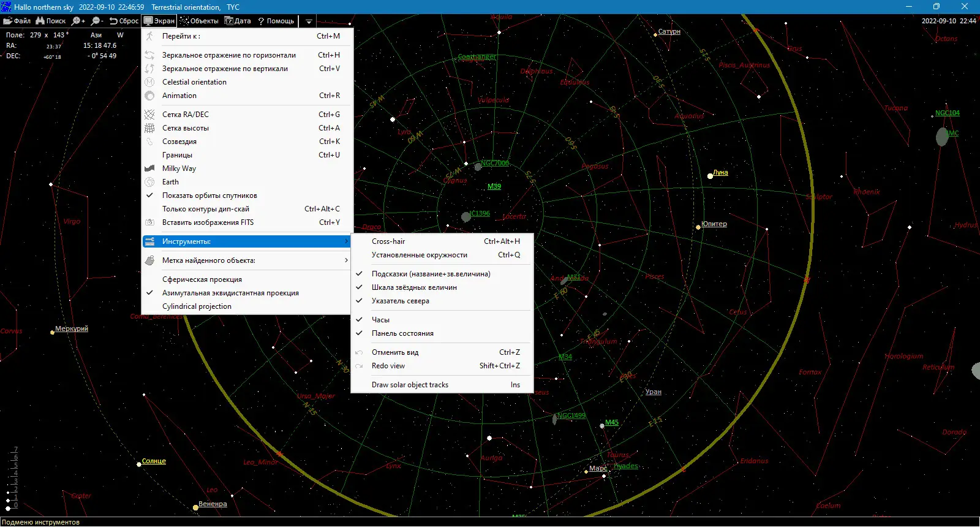Uncheck the Часы clock option

pyautogui.click(x=380, y=320)
